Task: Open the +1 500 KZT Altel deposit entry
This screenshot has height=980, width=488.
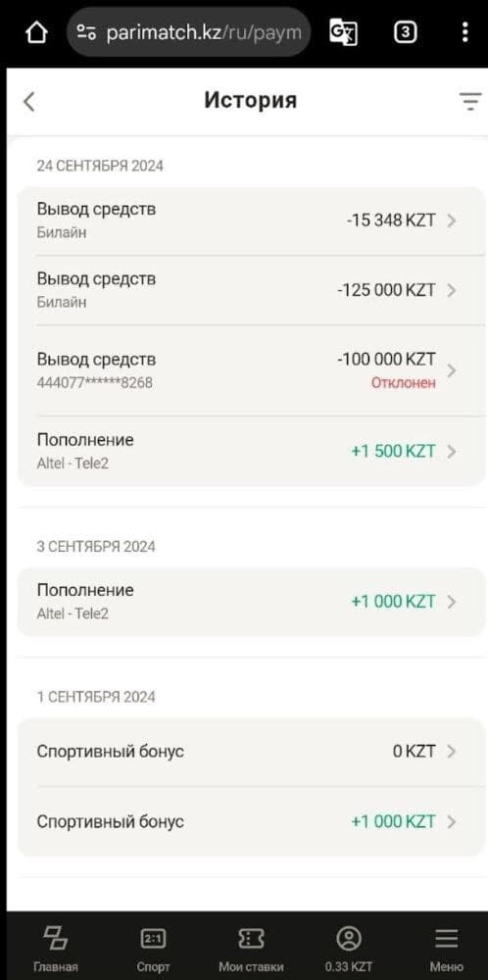Action: click(x=251, y=451)
